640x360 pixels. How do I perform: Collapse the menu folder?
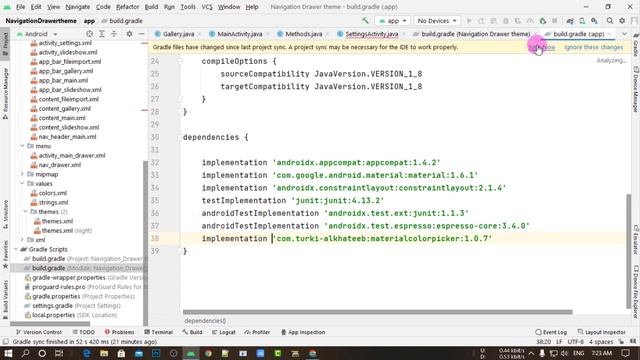22,146
